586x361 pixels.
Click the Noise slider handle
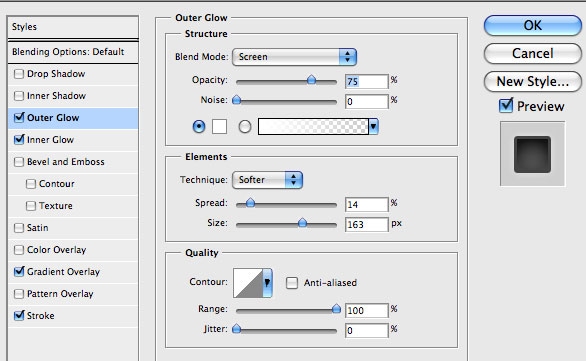(x=237, y=100)
